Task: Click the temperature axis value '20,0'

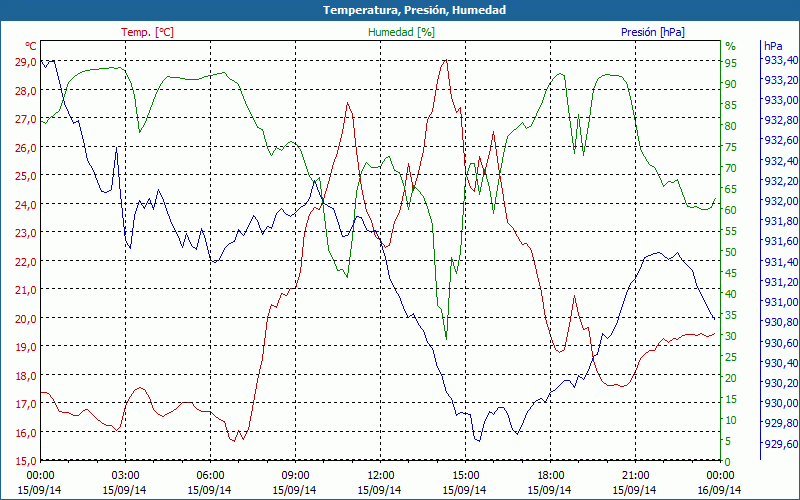Action: (x=27, y=318)
